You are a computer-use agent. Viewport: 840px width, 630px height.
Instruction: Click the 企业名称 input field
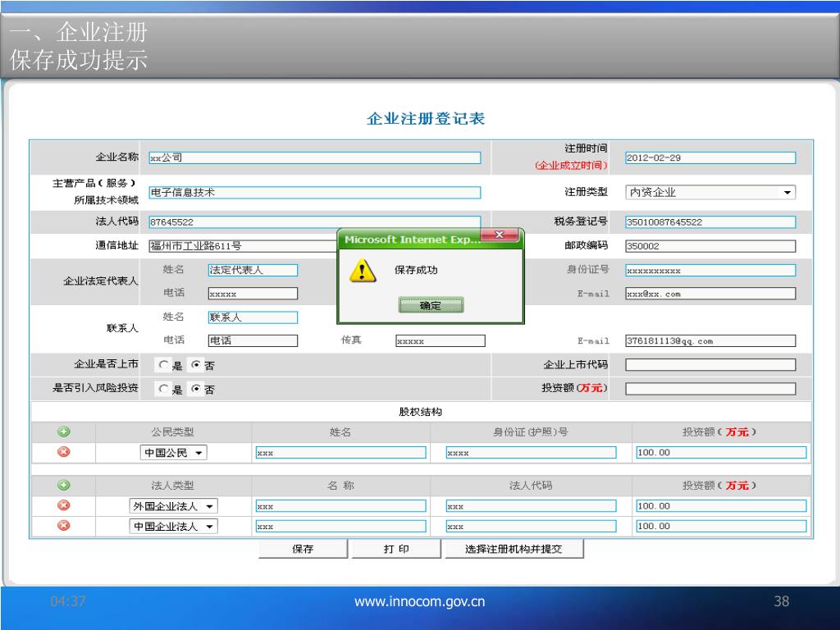tap(314, 158)
